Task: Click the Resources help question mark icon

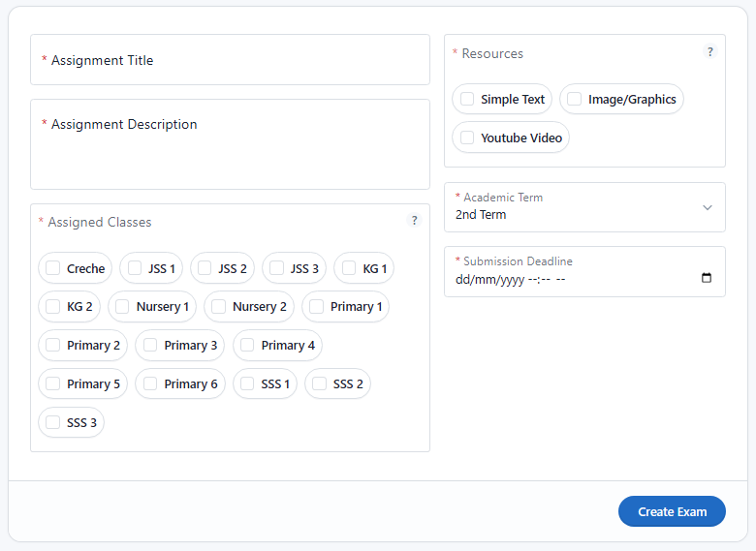Action: 709,52
